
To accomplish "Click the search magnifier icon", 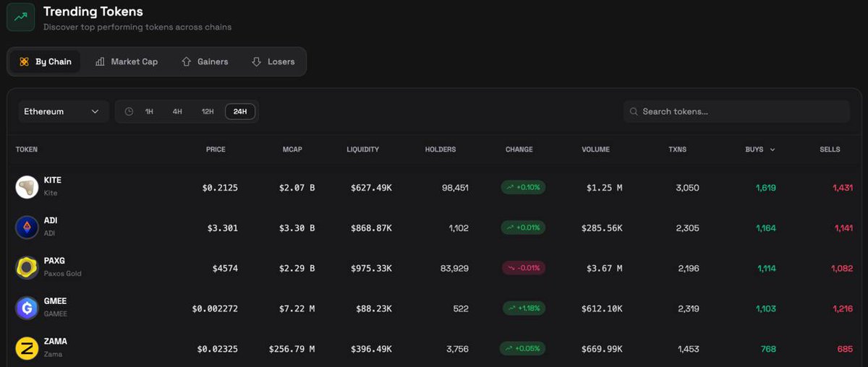I will pos(634,112).
